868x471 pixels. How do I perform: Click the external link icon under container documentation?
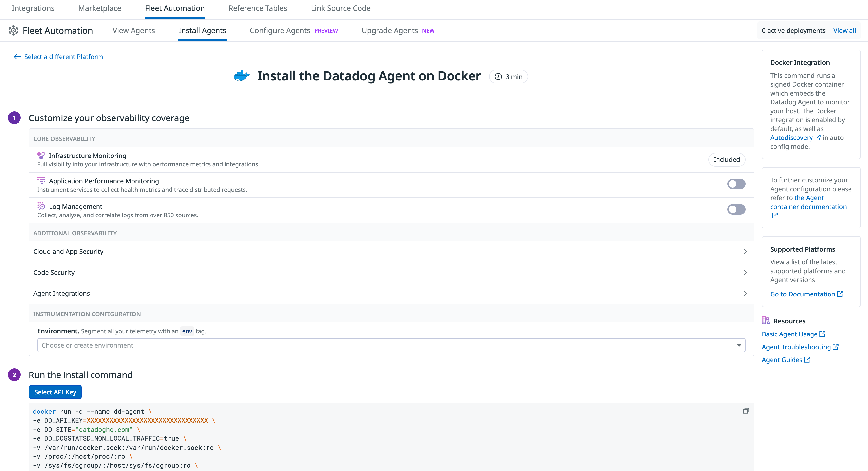coord(775,216)
